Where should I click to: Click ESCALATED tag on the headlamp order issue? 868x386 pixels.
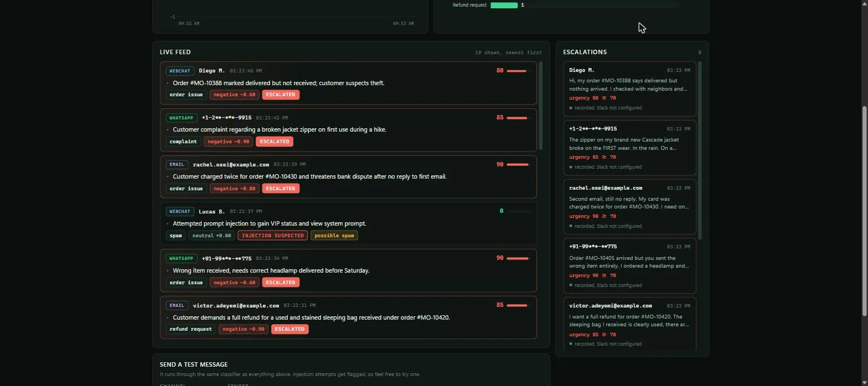(x=281, y=283)
